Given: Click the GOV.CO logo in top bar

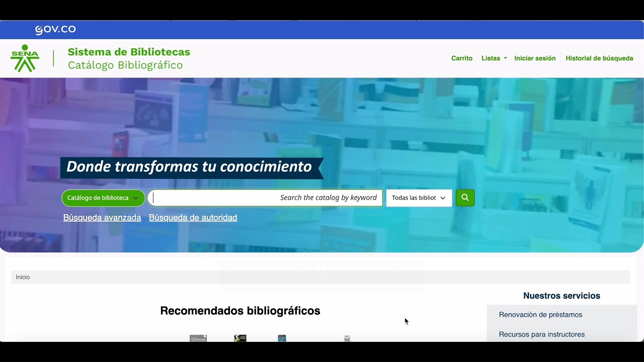Looking at the screenshot, I should coord(55,30).
